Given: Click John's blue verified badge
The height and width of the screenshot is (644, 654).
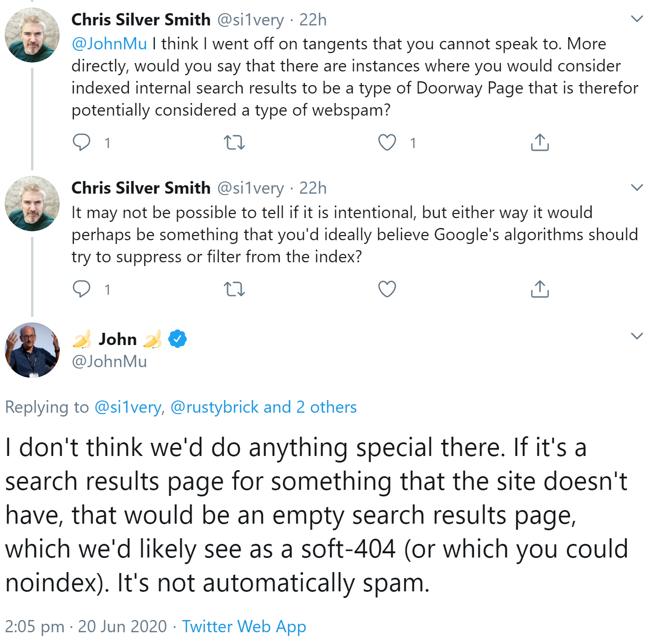Looking at the screenshot, I should tap(177, 338).
